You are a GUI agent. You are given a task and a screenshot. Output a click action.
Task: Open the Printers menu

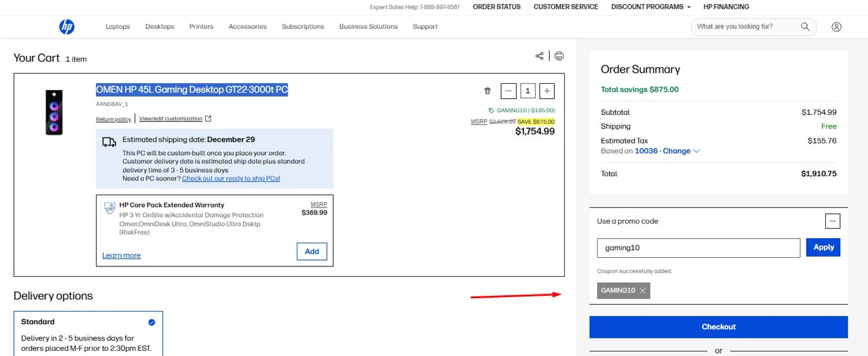(x=201, y=27)
